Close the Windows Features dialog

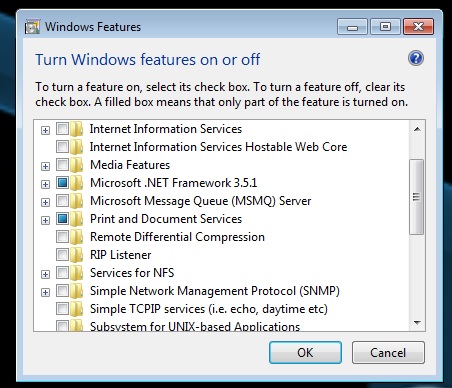click(x=418, y=27)
